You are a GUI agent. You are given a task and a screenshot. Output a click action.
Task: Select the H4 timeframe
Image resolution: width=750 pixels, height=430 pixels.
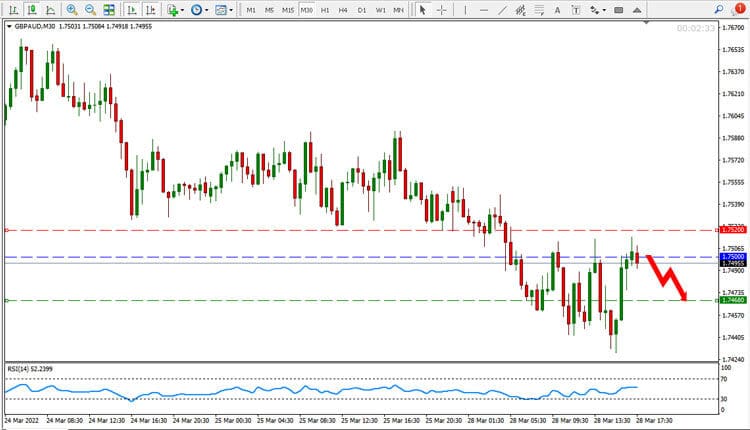(x=343, y=10)
